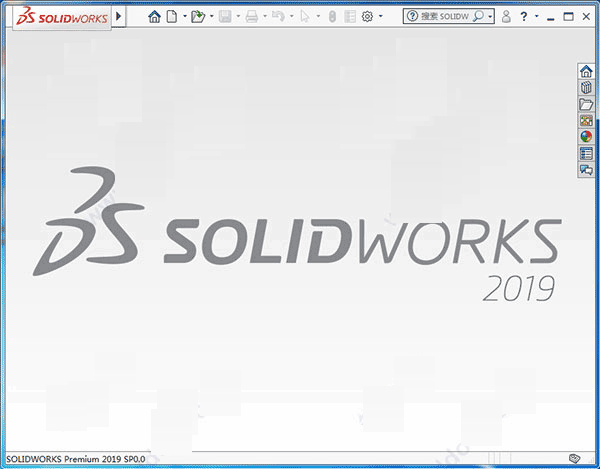Minimize the SOLIDWORKS window
This screenshot has height=469, width=600.
tap(551, 18)
